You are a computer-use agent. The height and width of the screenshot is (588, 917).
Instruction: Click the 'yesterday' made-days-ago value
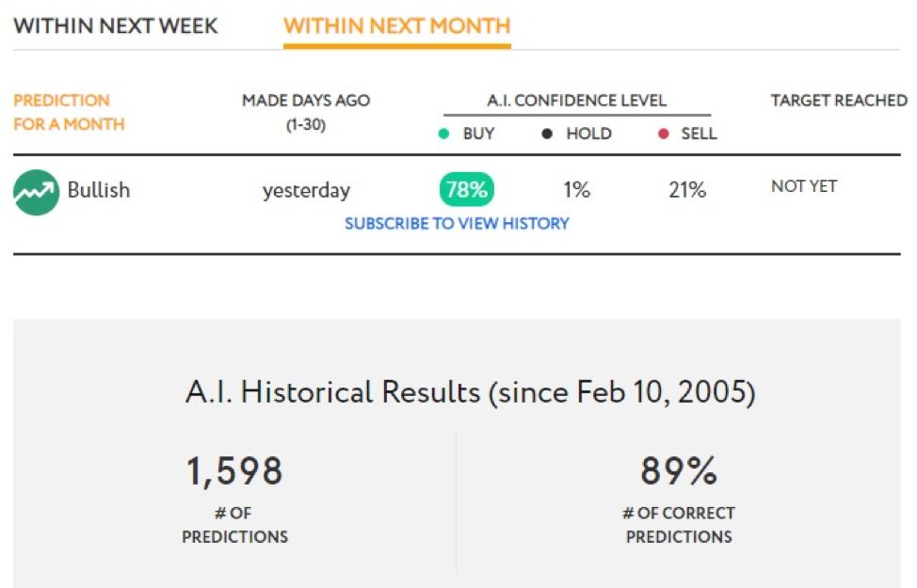coord(306,191)
